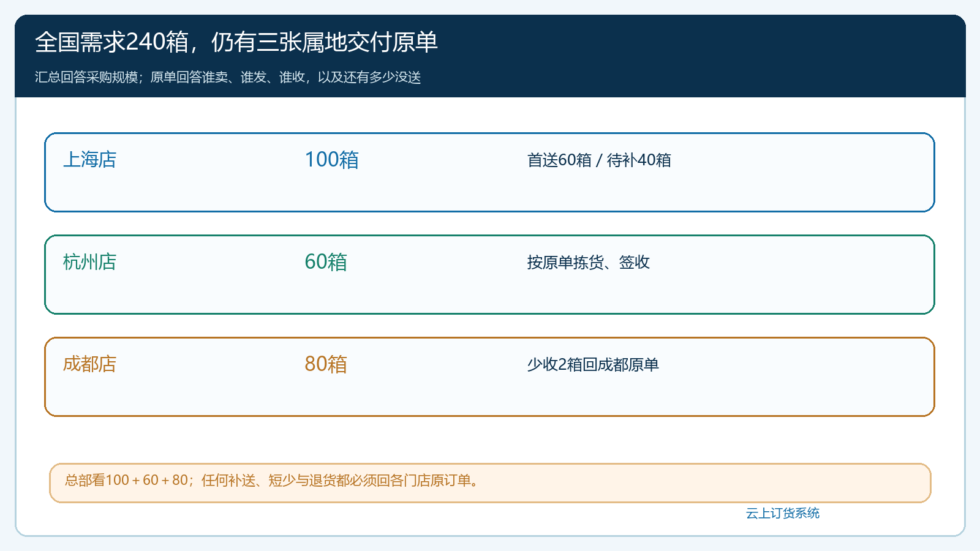Screen dimensions: 980x551
Task: Click the 按原单拣货、签收 note
Action: pyautogui.click(x=588, y=263)
